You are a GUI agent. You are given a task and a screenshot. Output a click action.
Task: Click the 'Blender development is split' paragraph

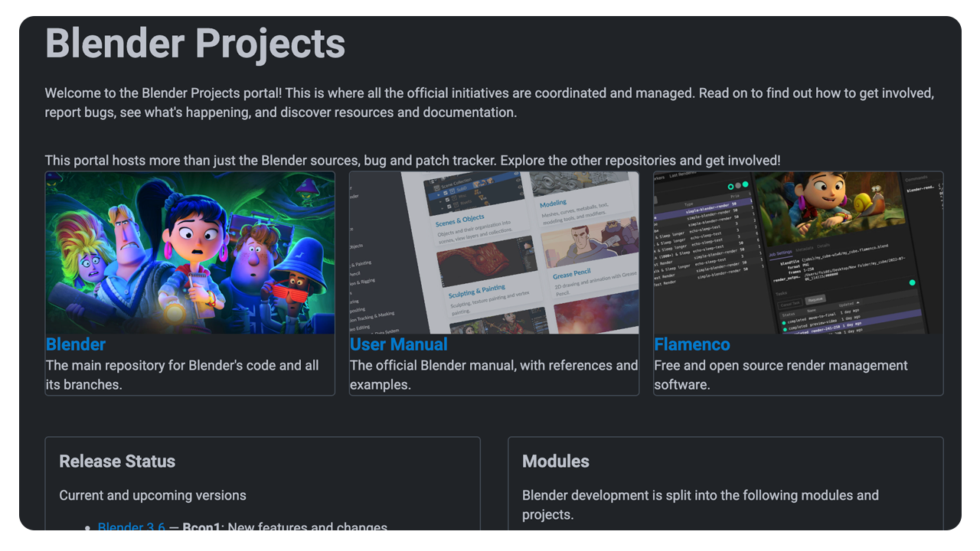[x=701, y=505]
